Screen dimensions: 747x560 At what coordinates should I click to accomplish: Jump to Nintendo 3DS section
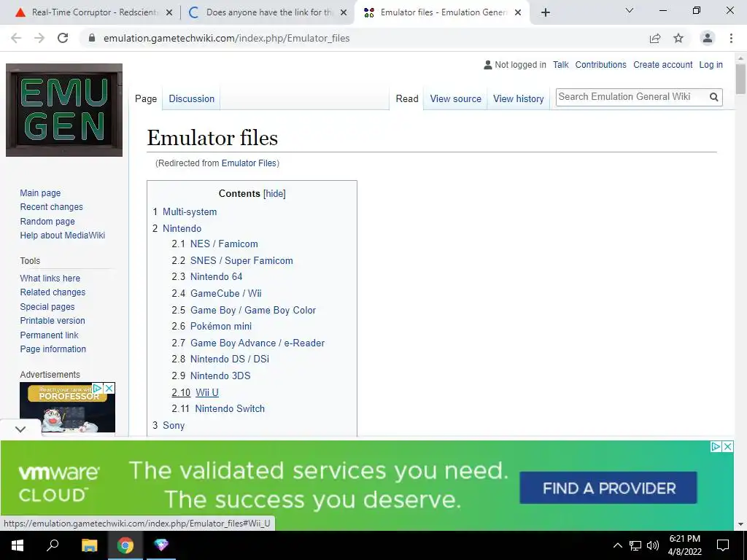220,376
